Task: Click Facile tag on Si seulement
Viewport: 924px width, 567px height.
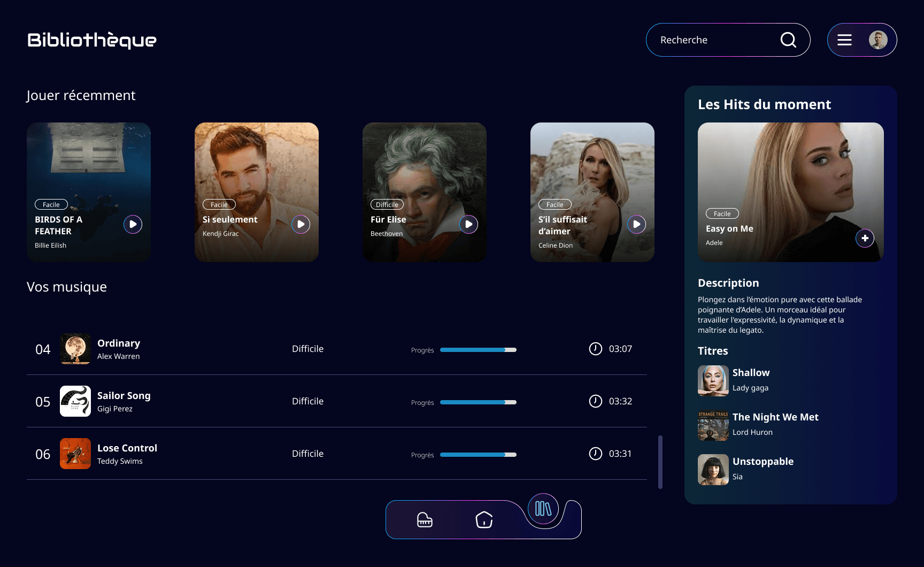Action: 219,204
